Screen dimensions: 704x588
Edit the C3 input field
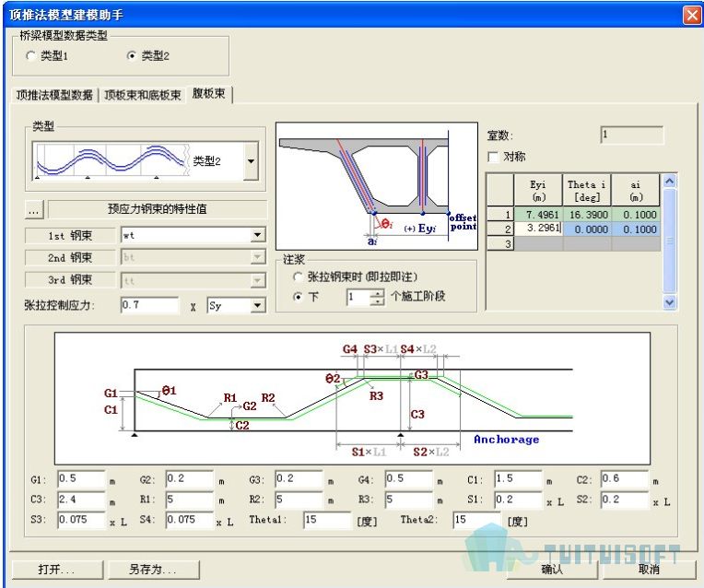coord(81,500)
